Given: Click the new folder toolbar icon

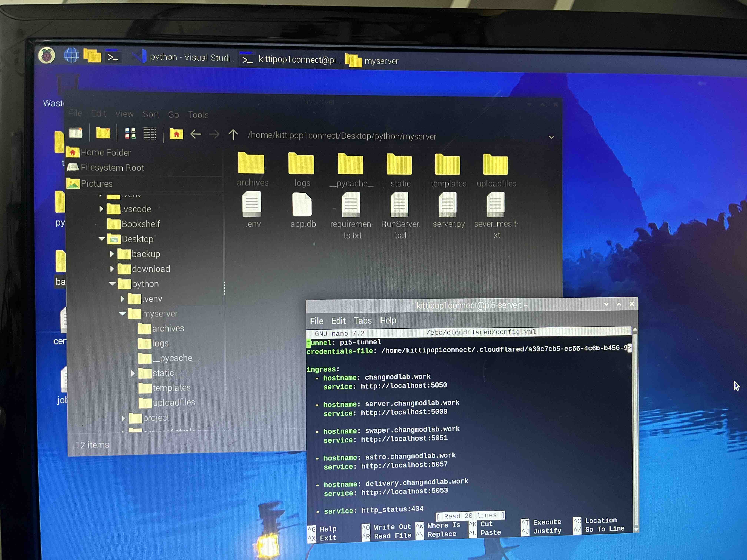Looking at the screenshot, I should click(103, 133).
